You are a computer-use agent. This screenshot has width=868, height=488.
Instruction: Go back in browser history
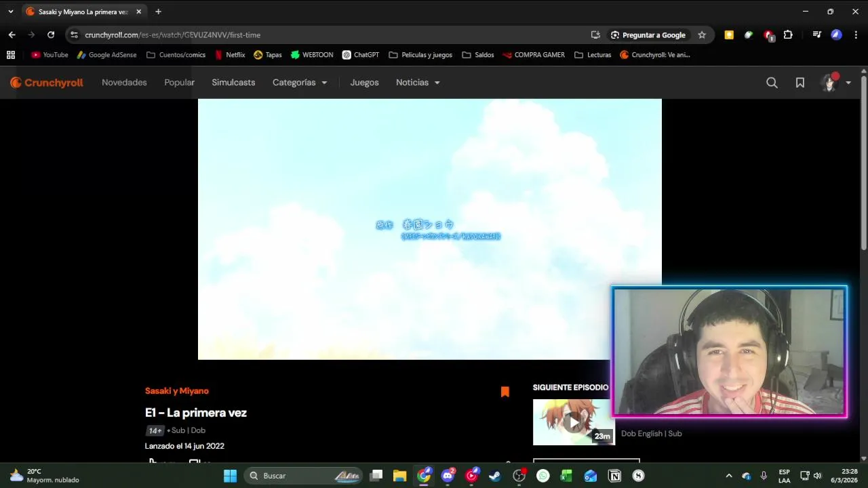click(12, 35)
